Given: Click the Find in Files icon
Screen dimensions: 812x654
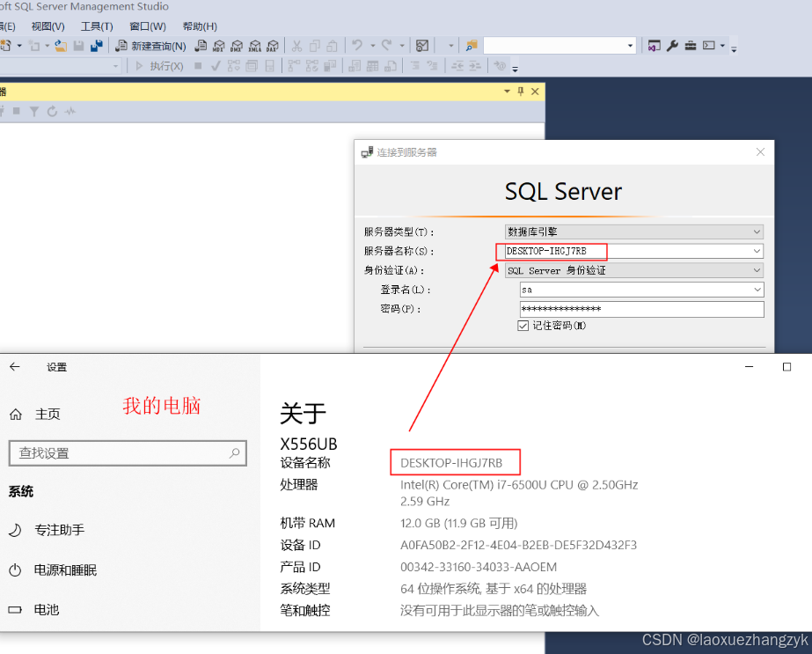Looking at the screenshot, I should click(472, 46).
